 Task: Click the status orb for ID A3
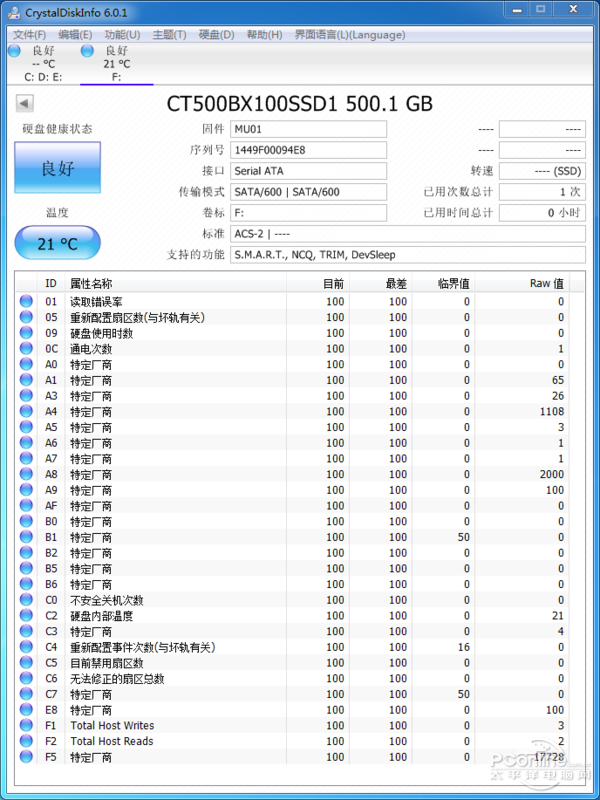coord(26,396)
